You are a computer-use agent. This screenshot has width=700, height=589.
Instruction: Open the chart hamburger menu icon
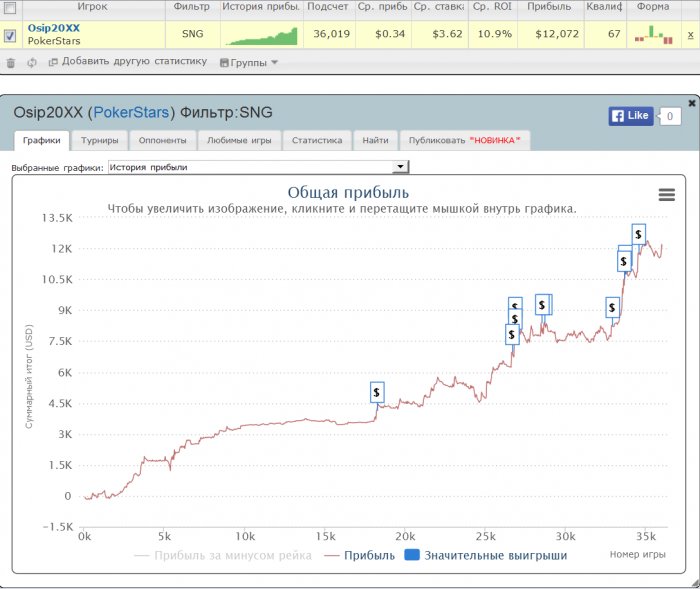(x=667, y=195)
